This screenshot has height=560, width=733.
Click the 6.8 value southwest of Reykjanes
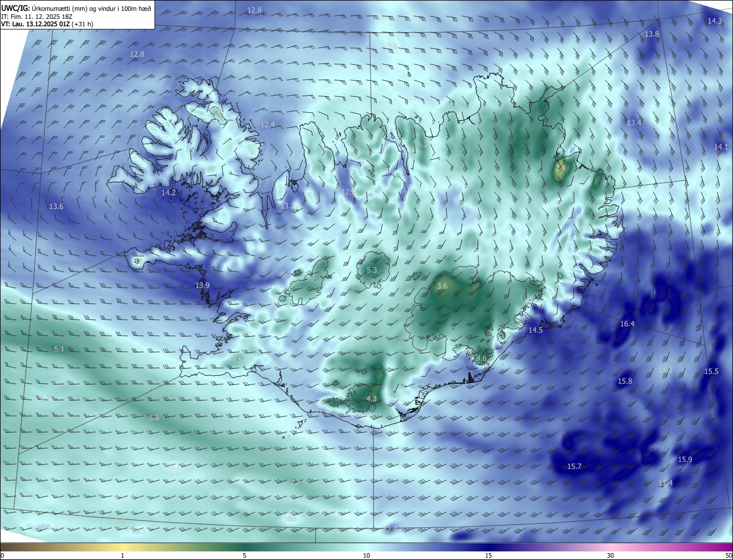[x=154, y=417]
